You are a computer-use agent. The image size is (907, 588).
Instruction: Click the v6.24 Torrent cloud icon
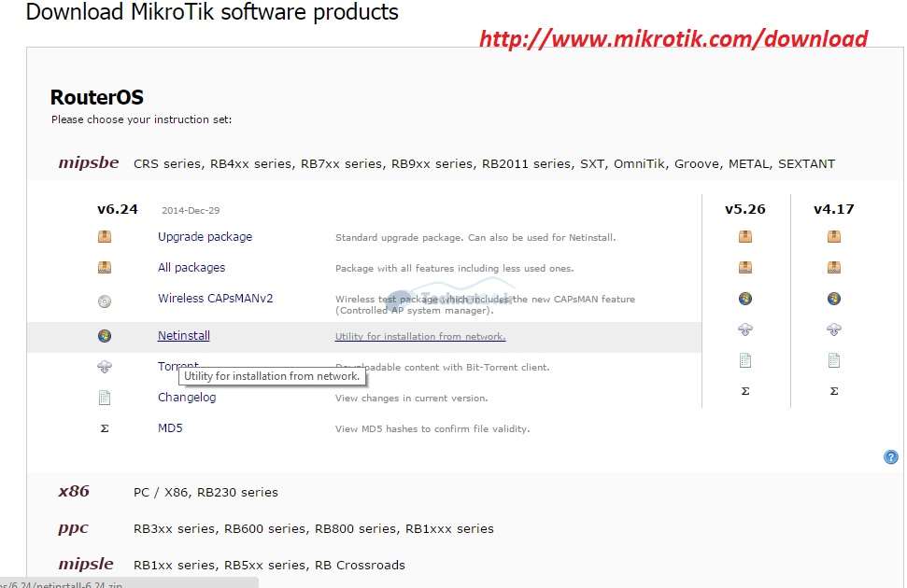coord(105,367)
